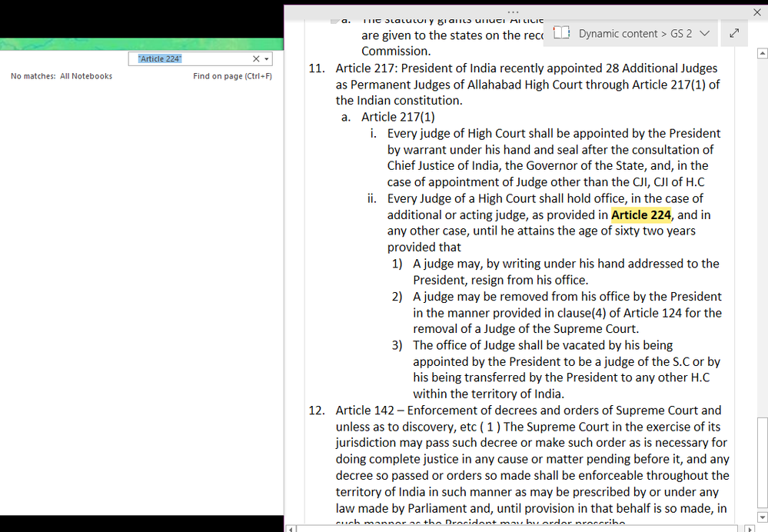Click the 'Article 217(1)' sub-item text

coord(397,117)
